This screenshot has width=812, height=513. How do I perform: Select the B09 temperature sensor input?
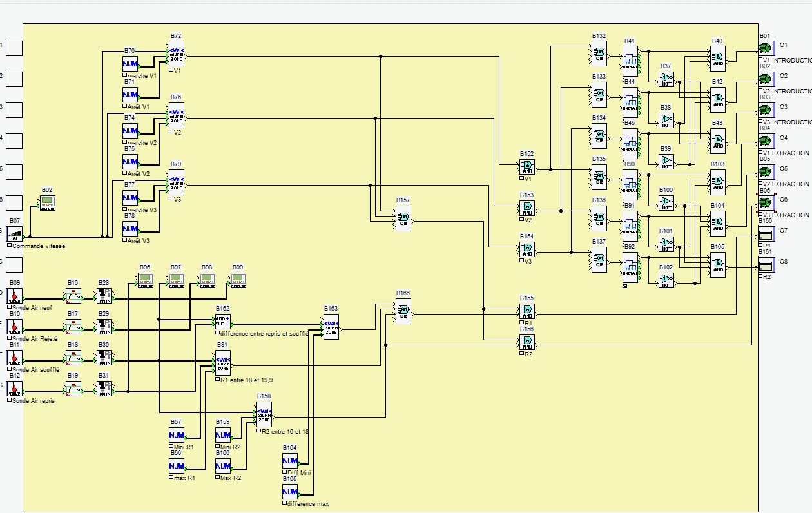pyautogui.click(x=15, y=296)
